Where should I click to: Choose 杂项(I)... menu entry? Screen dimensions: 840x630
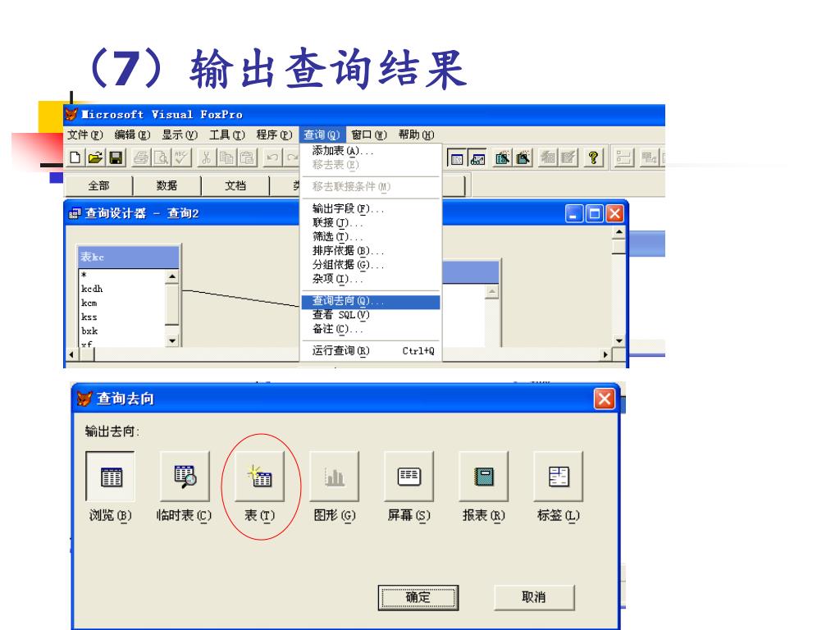371,279
